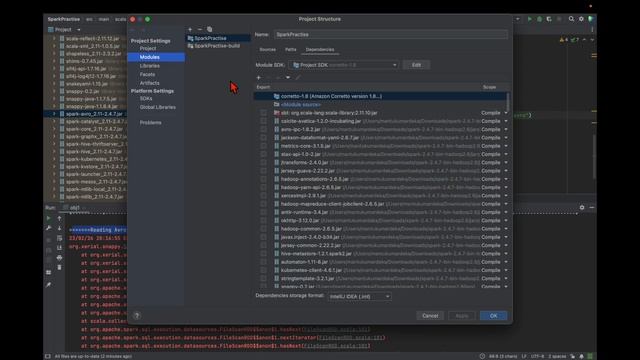Viewport: 640px width, 360px height.
Task: Add dependency with the plus icon
Action: pos(258,78)
